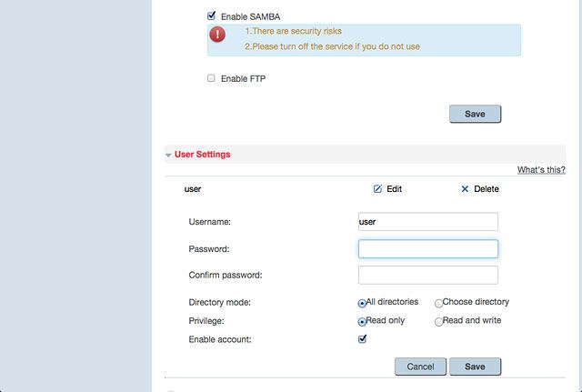Toggle the Enable account checkbox
Viewport: 582px width, 392px height.
[x=362, y=338]
